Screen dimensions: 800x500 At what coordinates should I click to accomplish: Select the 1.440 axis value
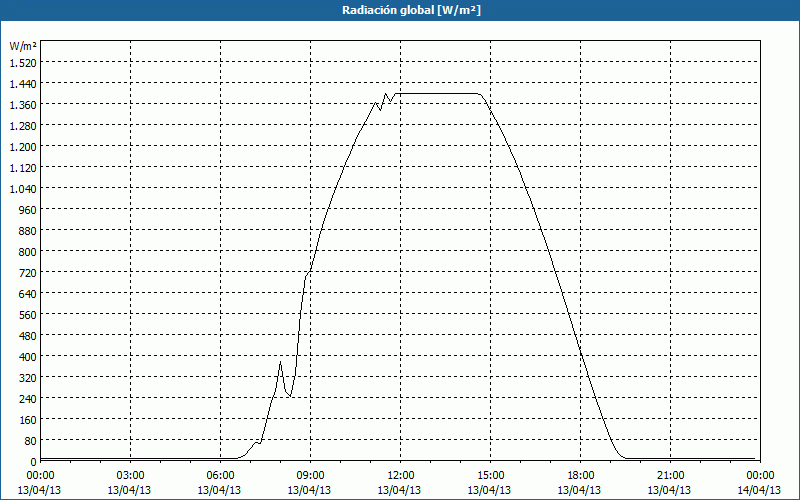coord(23,84)
